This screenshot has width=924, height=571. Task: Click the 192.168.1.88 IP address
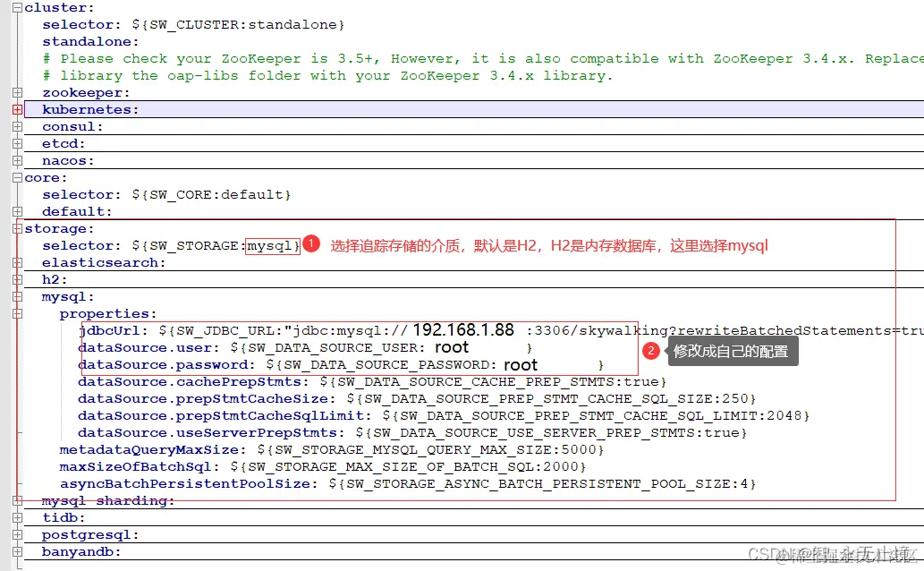point(463,329)
